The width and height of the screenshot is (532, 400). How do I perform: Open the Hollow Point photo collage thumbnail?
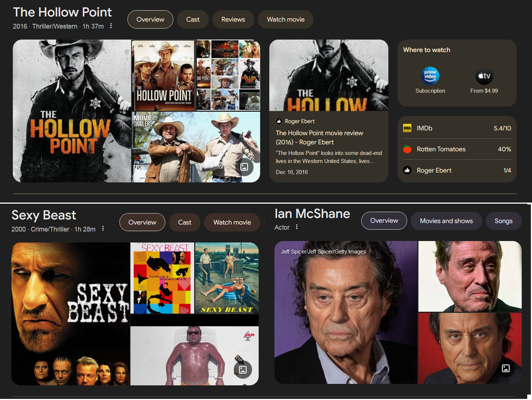point(228,75)
